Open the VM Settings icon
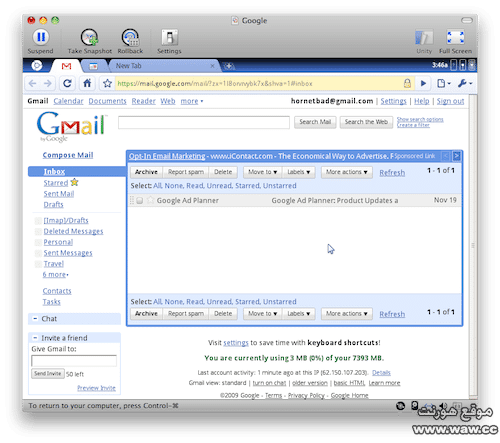Screen dimensions: 500x443 (169, 37)
